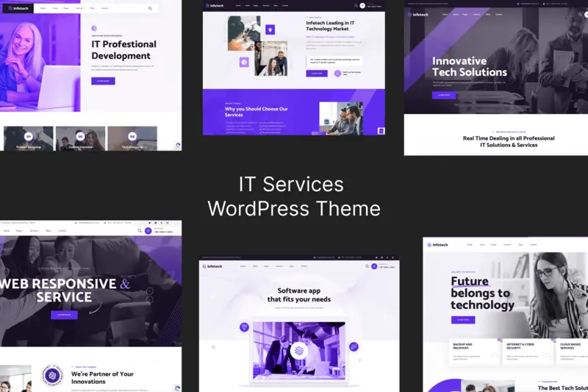Viewport: 588px width, 392px height.
Task: Click Backup and Recovery service card
Action: (472, 351)
